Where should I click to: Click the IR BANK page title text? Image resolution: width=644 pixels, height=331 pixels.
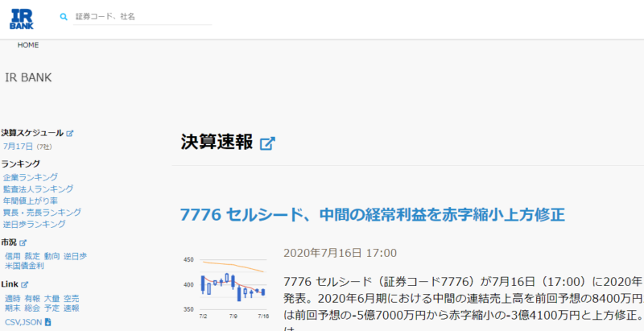pyautogui.click(x=28, y=77)
